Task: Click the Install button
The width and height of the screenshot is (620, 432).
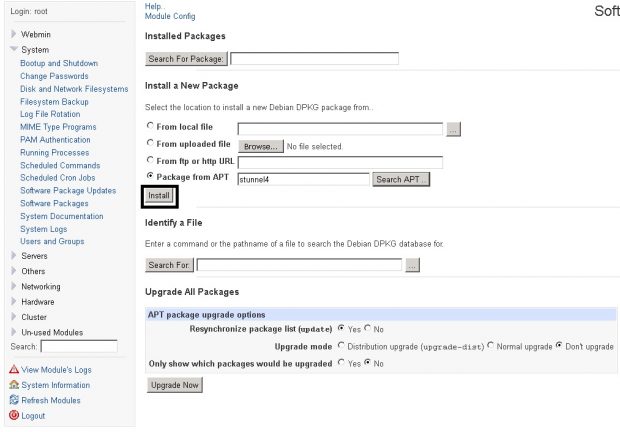Action: (x=159, y=196)
